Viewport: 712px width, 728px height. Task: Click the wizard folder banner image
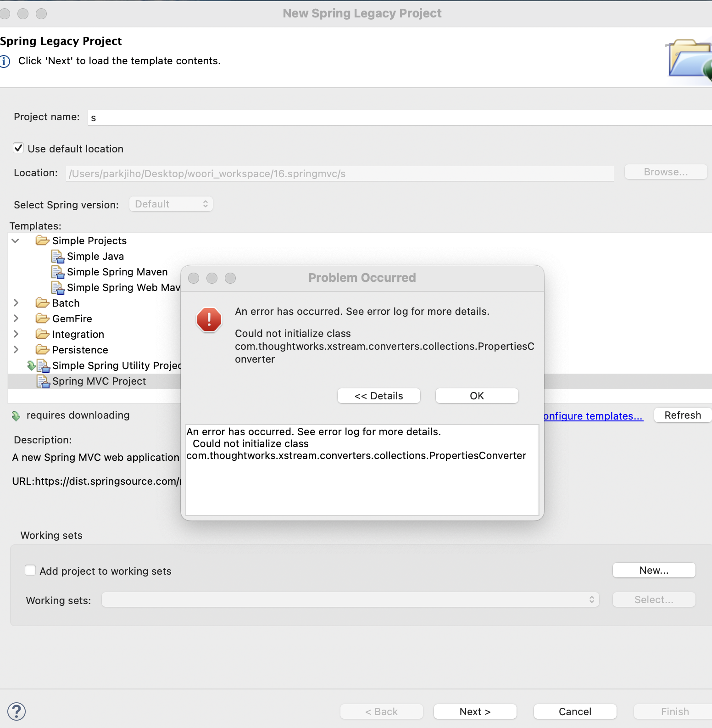click(x=689, y=61)
